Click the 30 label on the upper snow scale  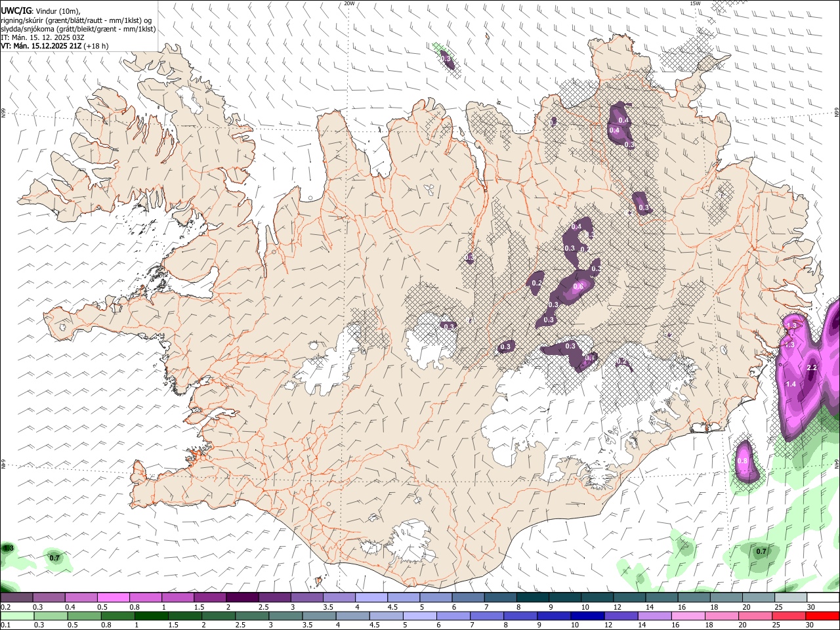pyautogui.click(x=810, y=607)
